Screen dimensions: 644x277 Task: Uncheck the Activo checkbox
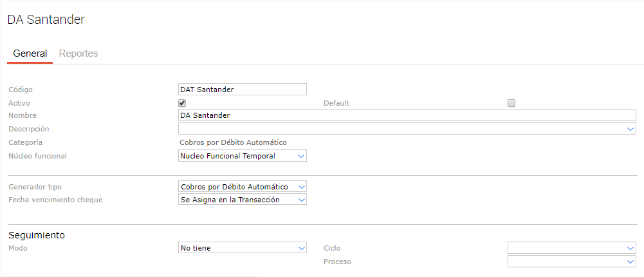[182, 103]
